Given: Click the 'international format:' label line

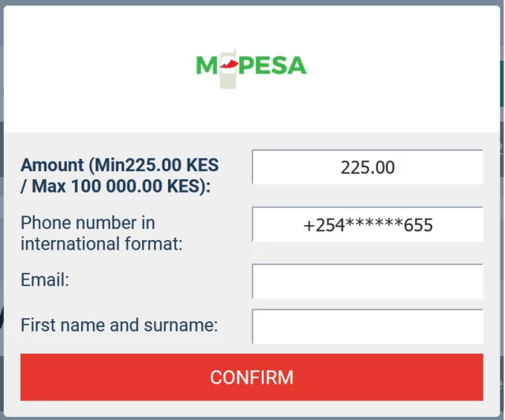Looking at the screenshot, I should pyautogui.click(x=102, y=244).
